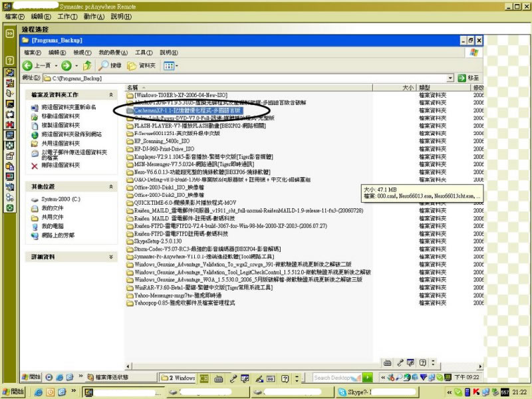Click the 檔案傳送狀態 remote taskbar button
Screen dimensions: 532x399
click(120, 377)
